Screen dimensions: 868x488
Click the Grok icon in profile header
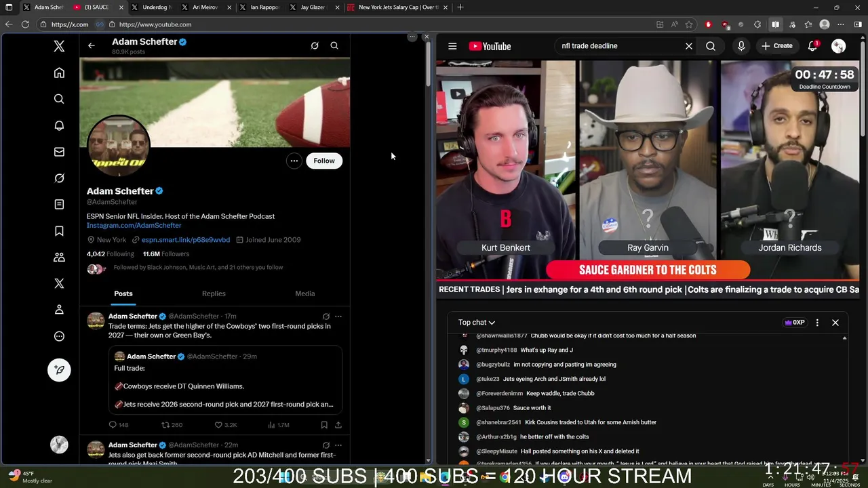click(315, 45)
